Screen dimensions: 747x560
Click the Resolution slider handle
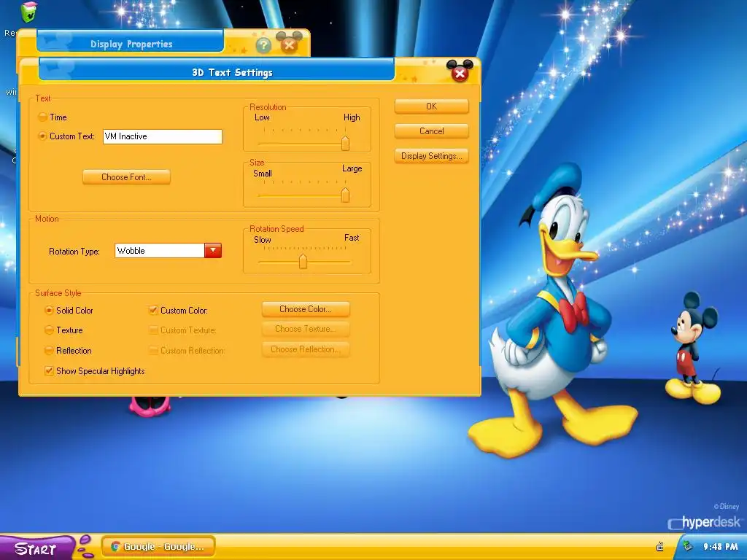(x=345, y=143)
